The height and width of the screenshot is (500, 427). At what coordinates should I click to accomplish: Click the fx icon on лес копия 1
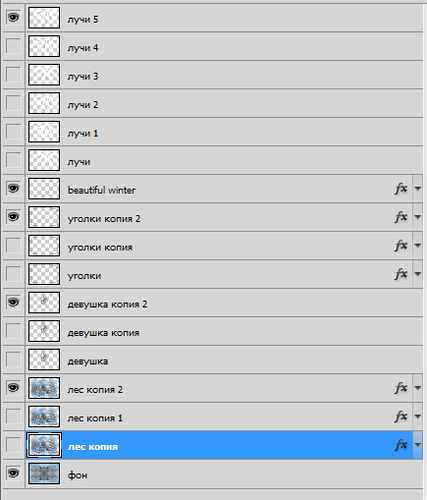pos(401,416)
